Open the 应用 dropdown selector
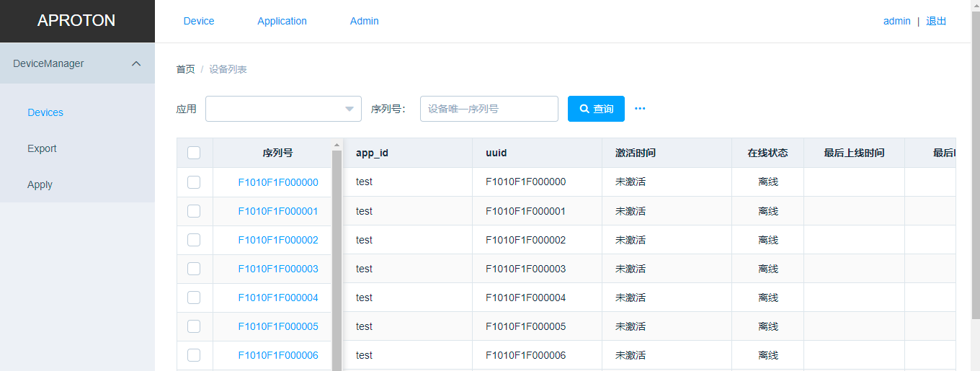980x371 pixels. [x=283, y=109]
